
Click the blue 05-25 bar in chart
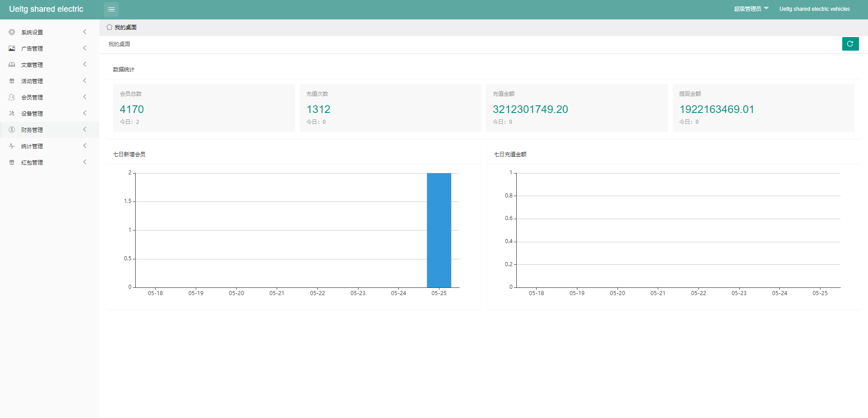[439, 230]
